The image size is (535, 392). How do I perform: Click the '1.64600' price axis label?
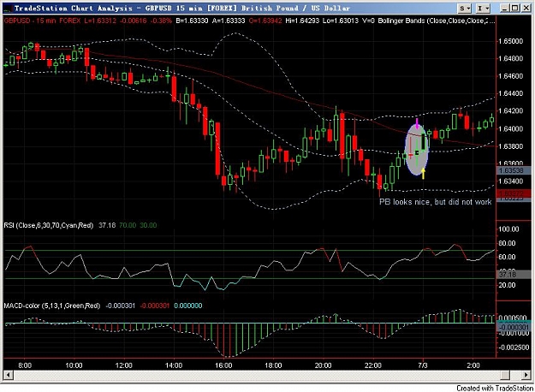coord(510,76)
